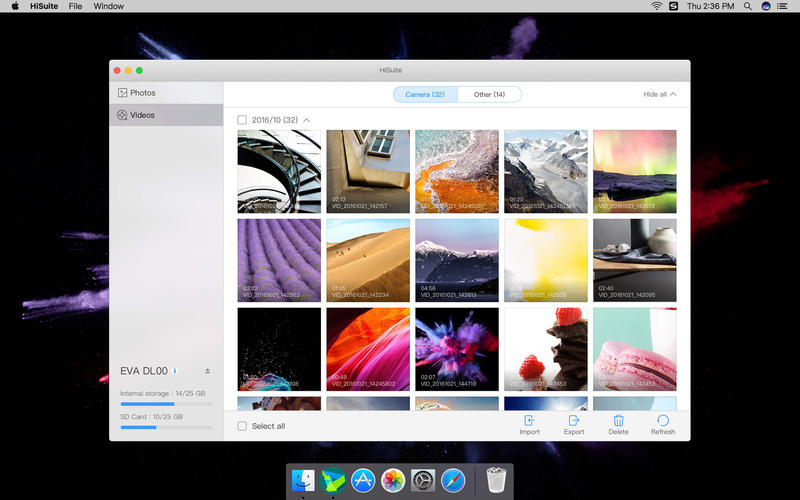
Task: Click the S input method menu bar icon
Action: tap(673, 6)
